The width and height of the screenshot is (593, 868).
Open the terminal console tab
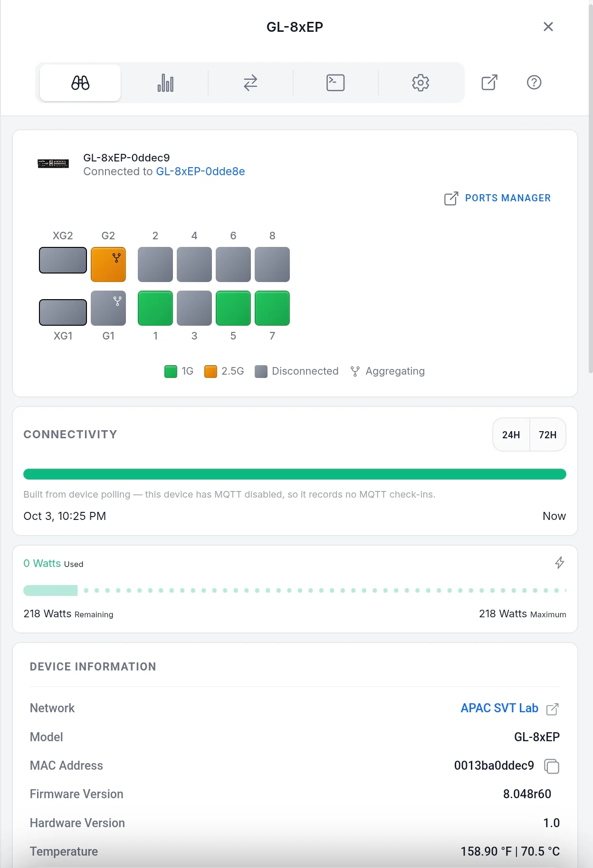(x=335, y=83)
